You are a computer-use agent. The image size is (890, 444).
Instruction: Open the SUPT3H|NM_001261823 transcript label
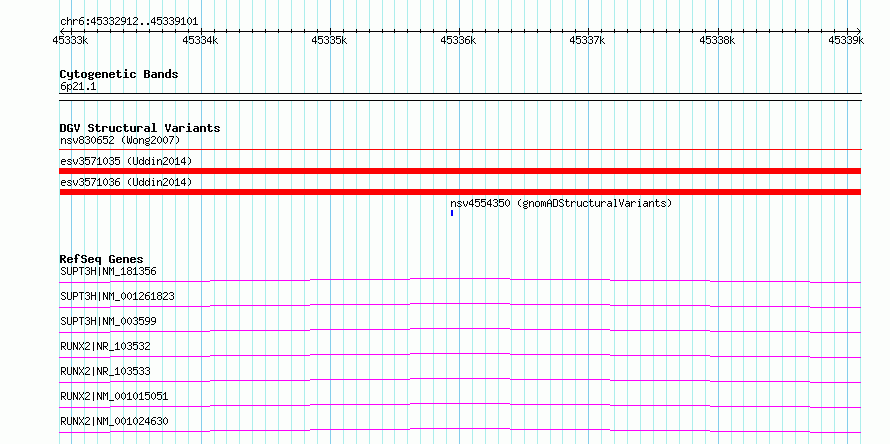coord(117,296)
